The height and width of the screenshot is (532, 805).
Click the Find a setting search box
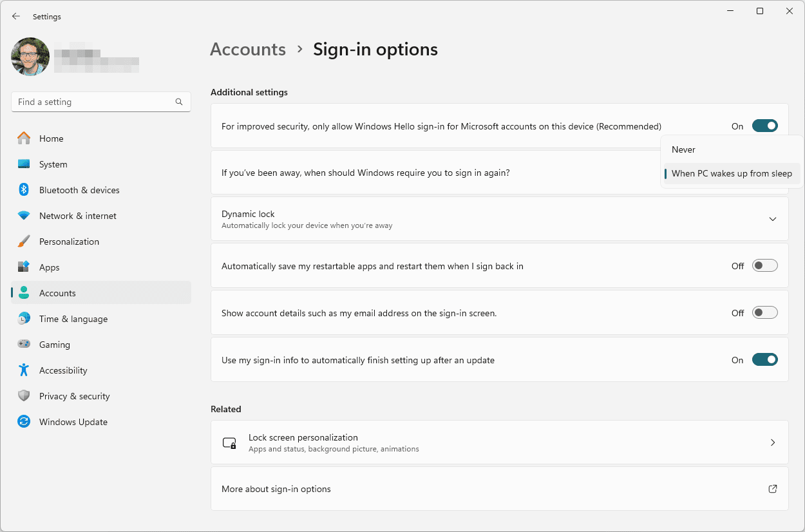[93, 102]
